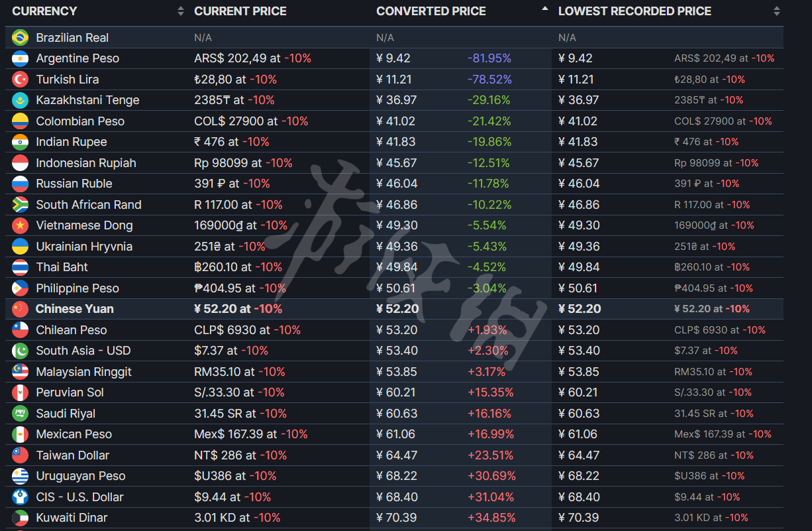The height and width of the screenshot is (531, 812).
Task: Click the Converted Price header text
Action: [431, 11]
